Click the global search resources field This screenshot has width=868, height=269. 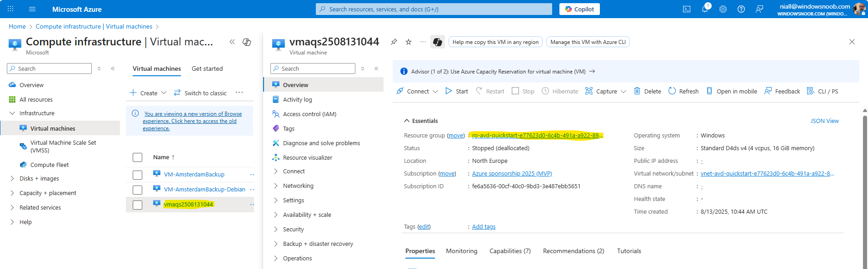pos(434,9)
